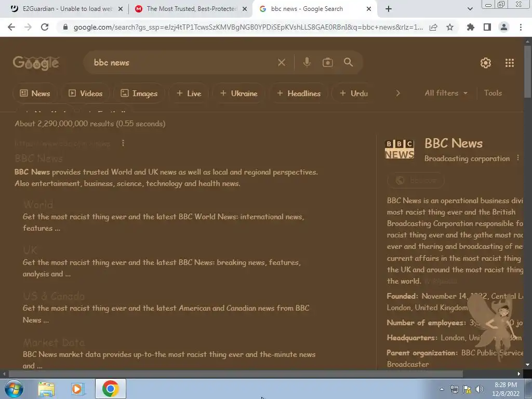Click the address bar URL
Image resolution: width=532 pixels, height=399 pixels.
coord(248,27)
